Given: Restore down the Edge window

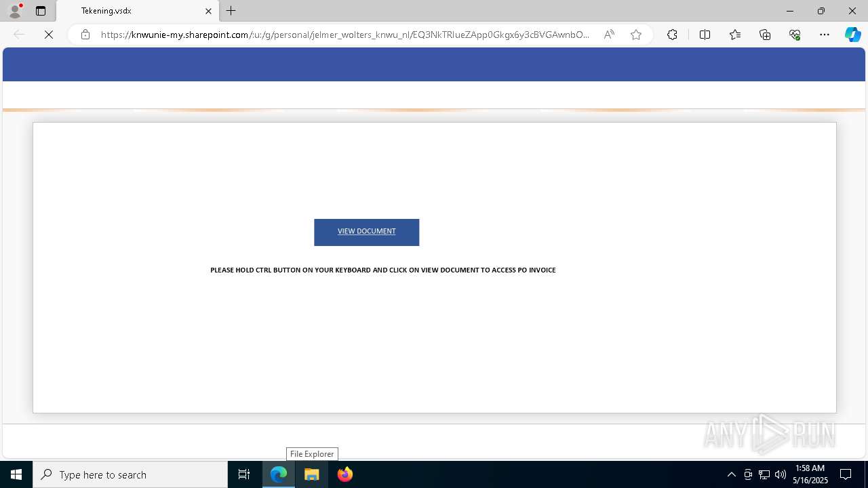Looking at the screenshot, I should [x=821, y=11].
